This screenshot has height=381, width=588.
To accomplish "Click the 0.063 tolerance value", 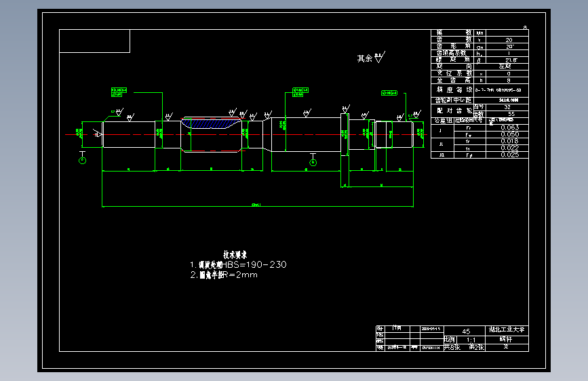I will (x=509, y=127).
